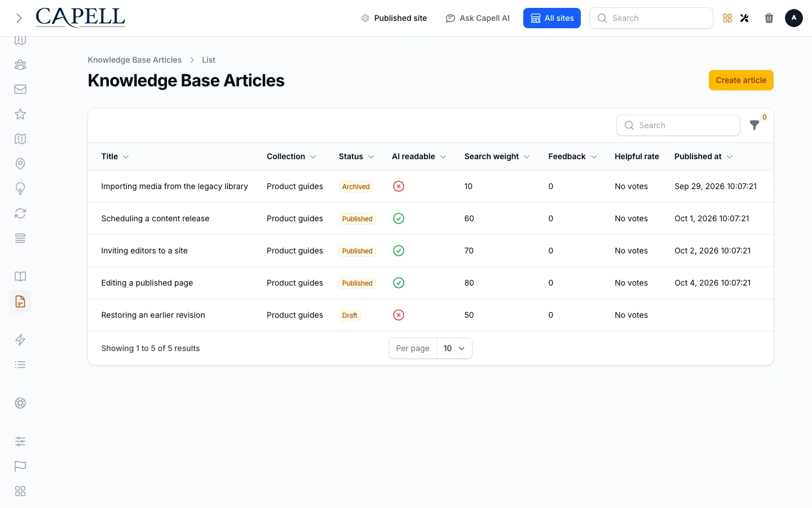Open Ask Capell AI
Viewport: 812px width, 508px height.
pos(478,18)
